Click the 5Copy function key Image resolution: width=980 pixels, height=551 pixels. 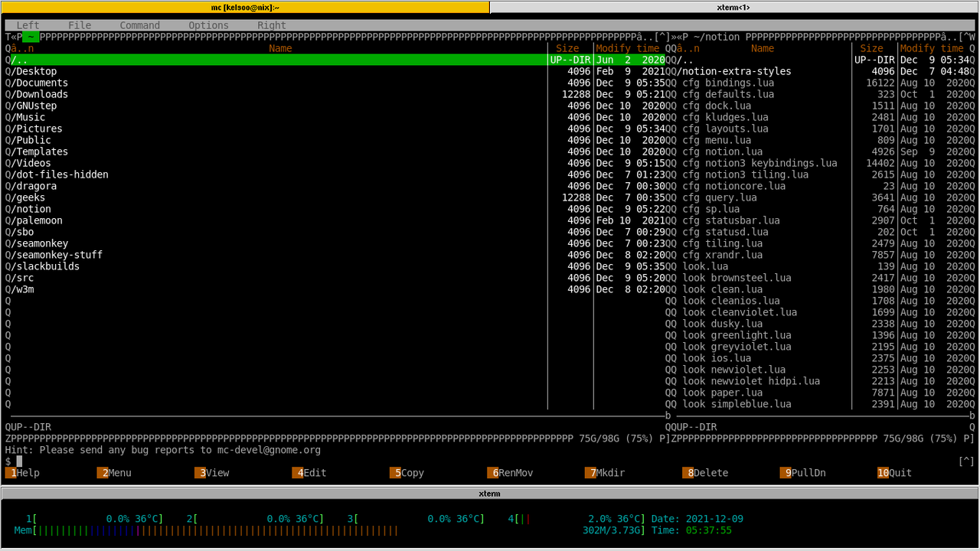coord(407,473)
